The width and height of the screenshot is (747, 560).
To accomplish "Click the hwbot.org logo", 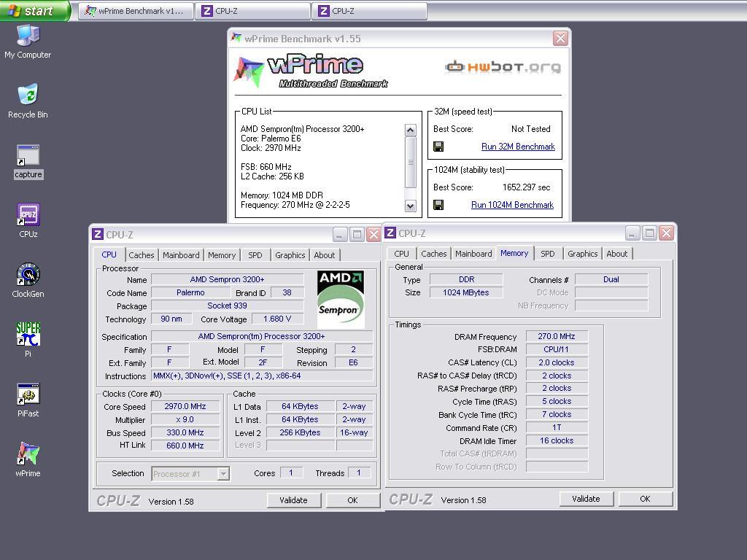I will click(503, 66).
